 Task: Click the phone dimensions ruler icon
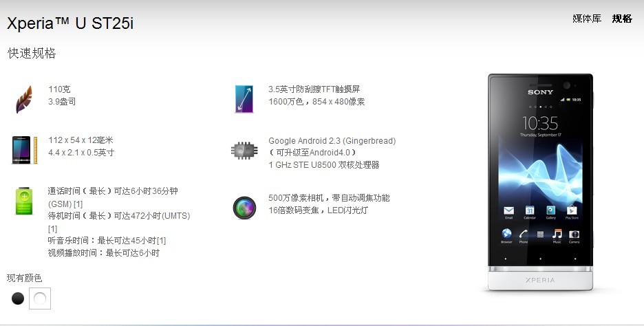[x=25, y=150]
